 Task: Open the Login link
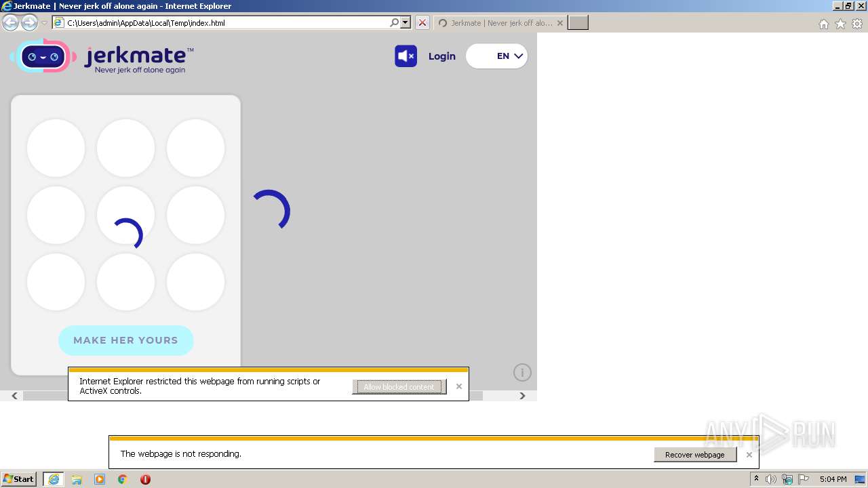[x=441, y=56]
